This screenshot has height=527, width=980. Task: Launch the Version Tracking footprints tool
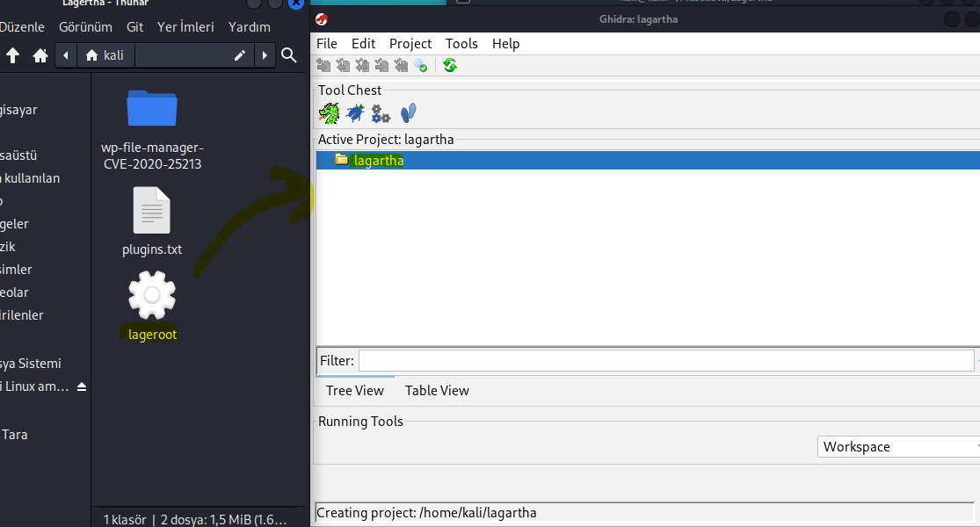coord(408,113)
